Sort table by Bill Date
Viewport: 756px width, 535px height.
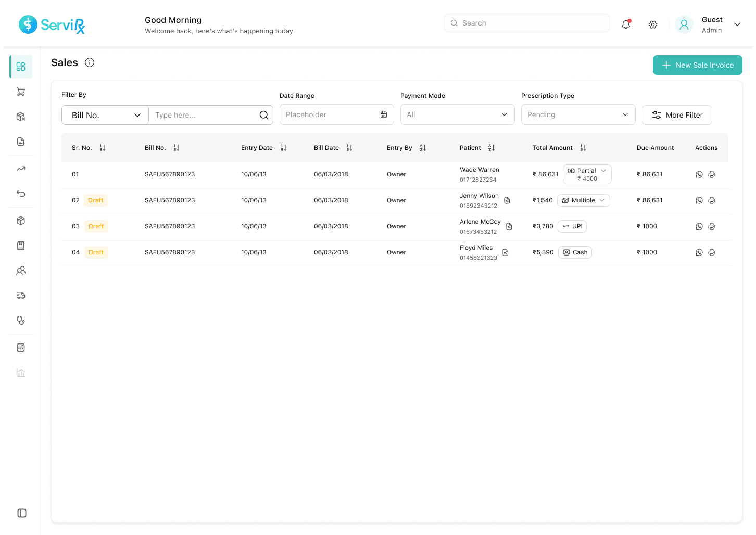[349, 148]
